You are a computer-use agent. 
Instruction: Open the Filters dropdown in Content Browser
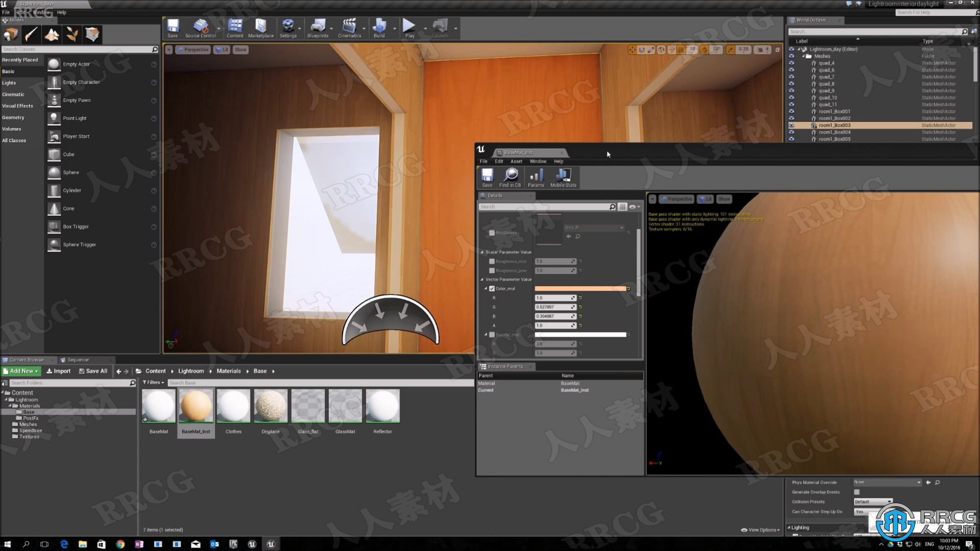pyautogui.click(x=153, y=382)
